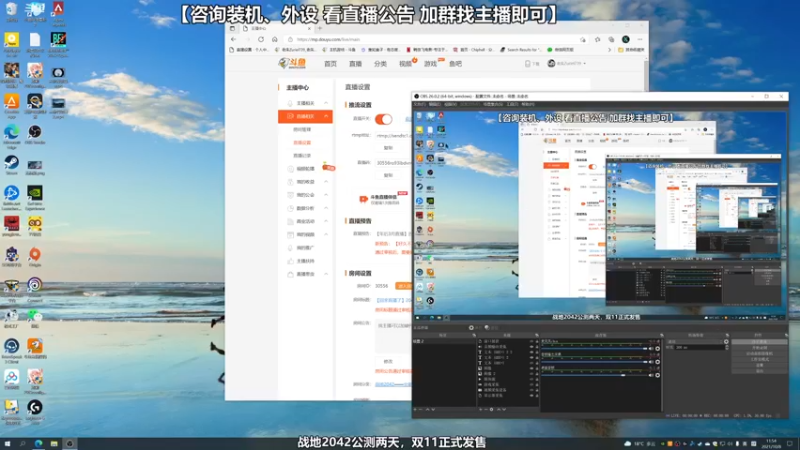800x450 pixels.
Task: Open the Douyu user avatar dropdown
Action: point(566,64)
